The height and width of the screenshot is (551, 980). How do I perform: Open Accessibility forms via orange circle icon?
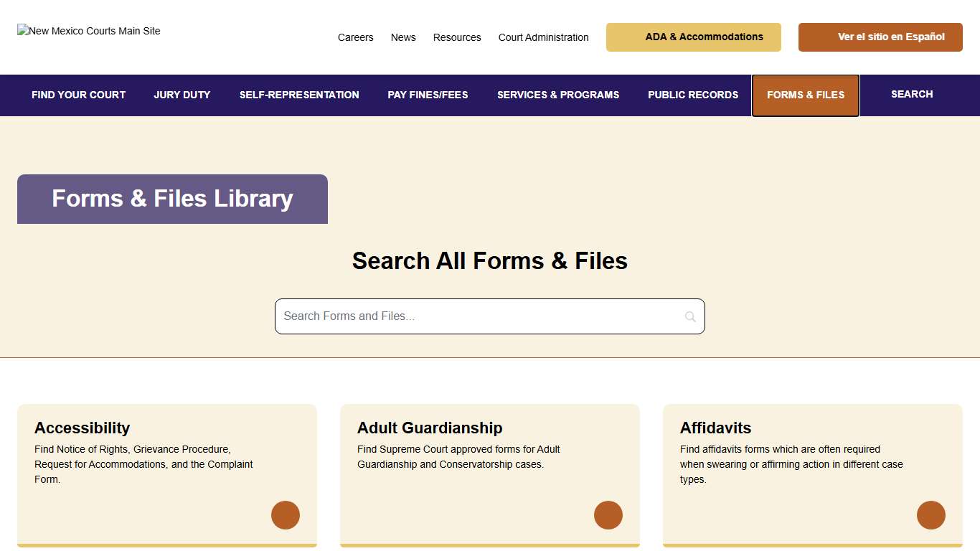click(286, 515)
